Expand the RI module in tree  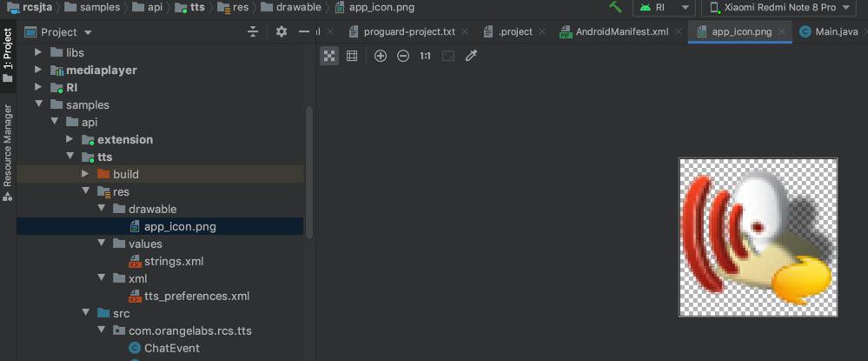click(x=38, y=87)
